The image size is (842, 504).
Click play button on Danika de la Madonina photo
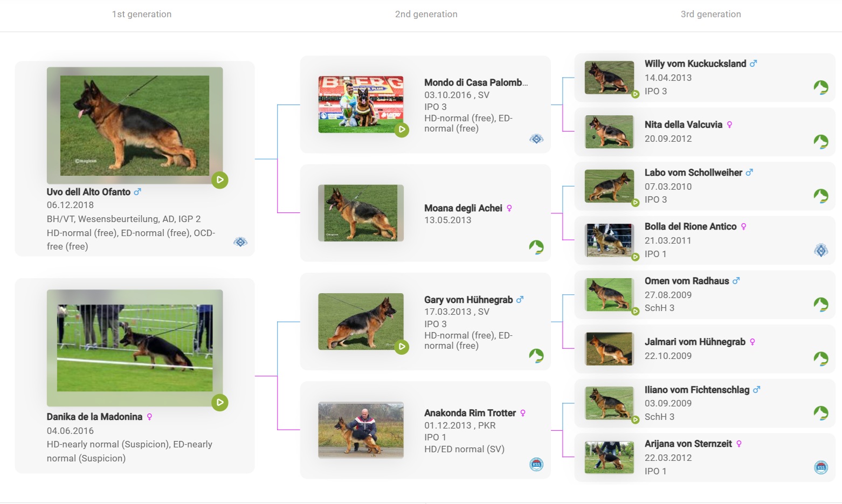pyautogui.click(x=220, y=403)
